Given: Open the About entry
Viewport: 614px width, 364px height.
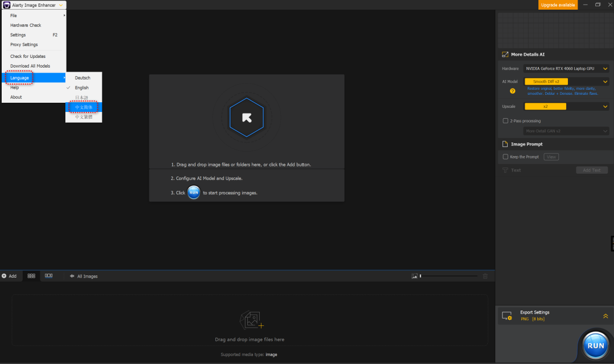Looking at the screenshot, I should pos(34,97).
